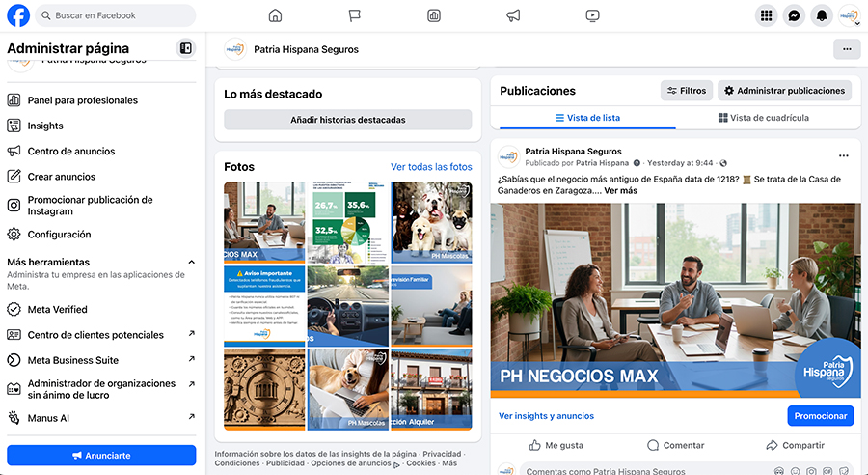The width and height of the screenshot is (868, 475).
Task: Click the page header three-dots menu
Action: 847,49
